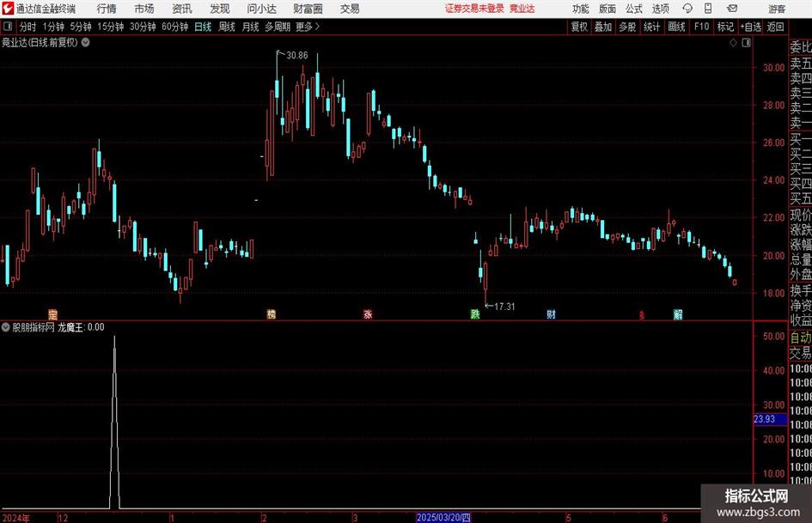
Task: Open the 财富圈 menu
Action: point(308,9)
